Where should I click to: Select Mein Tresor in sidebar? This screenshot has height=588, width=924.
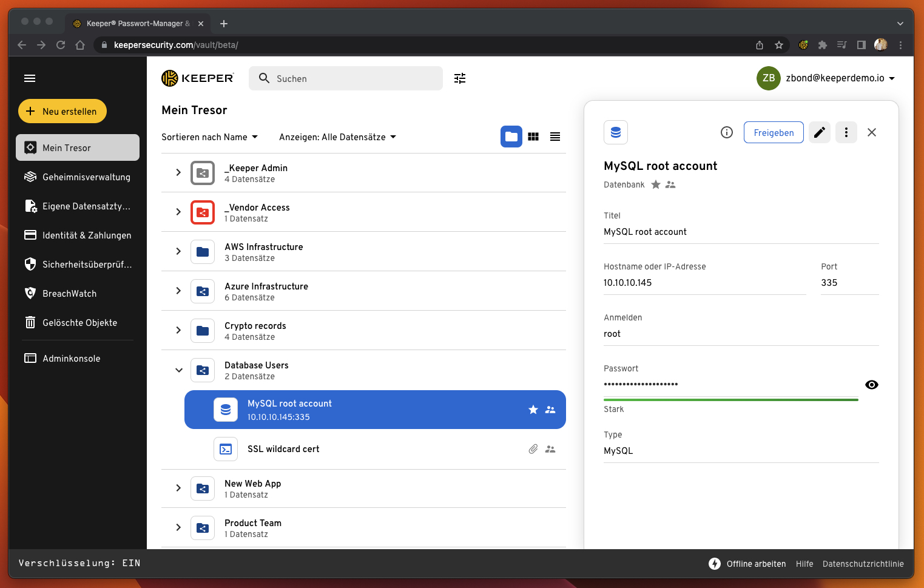click(x=78, y=147)
